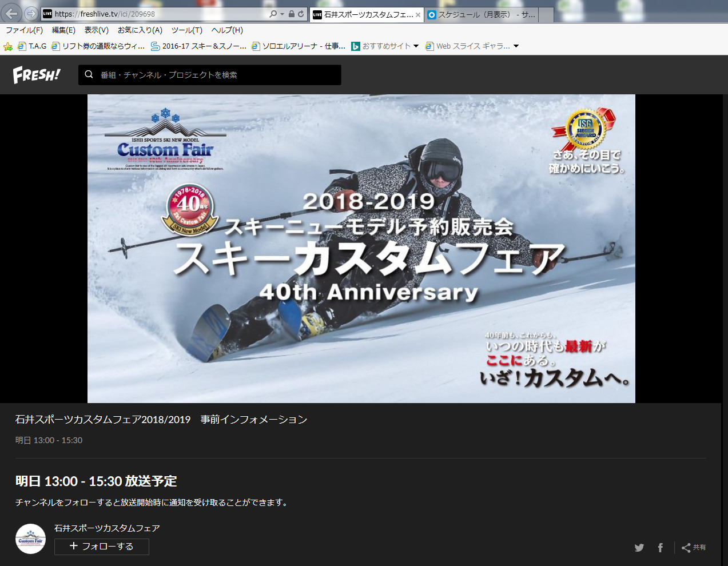Open the お気に入り(A) menu
The image size is (728, 566).
click(x=140, y=30)
